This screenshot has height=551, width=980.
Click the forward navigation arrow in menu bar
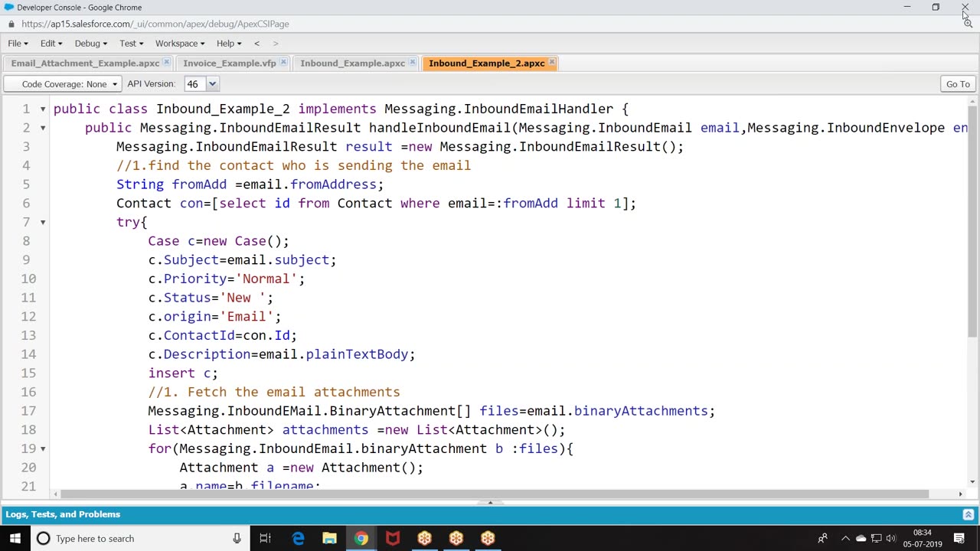coord(276,44)
